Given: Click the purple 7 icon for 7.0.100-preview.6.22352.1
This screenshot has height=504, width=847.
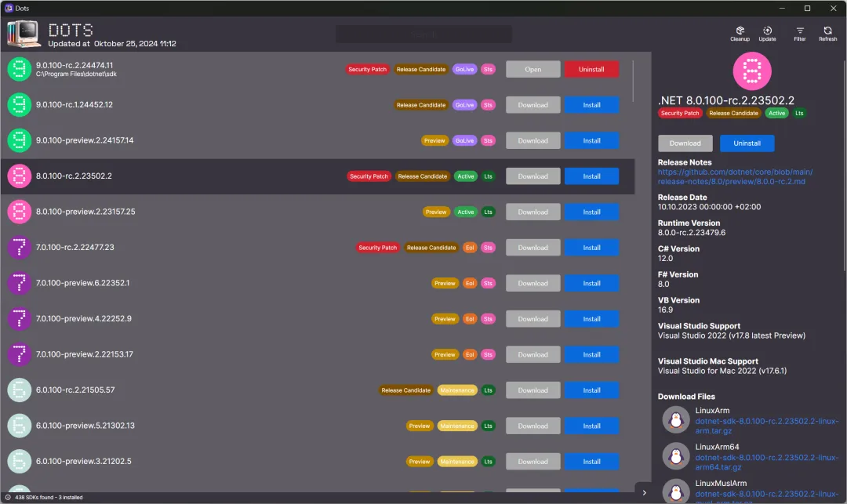Looking at the screenshot, I should click(x=19, y=283).
